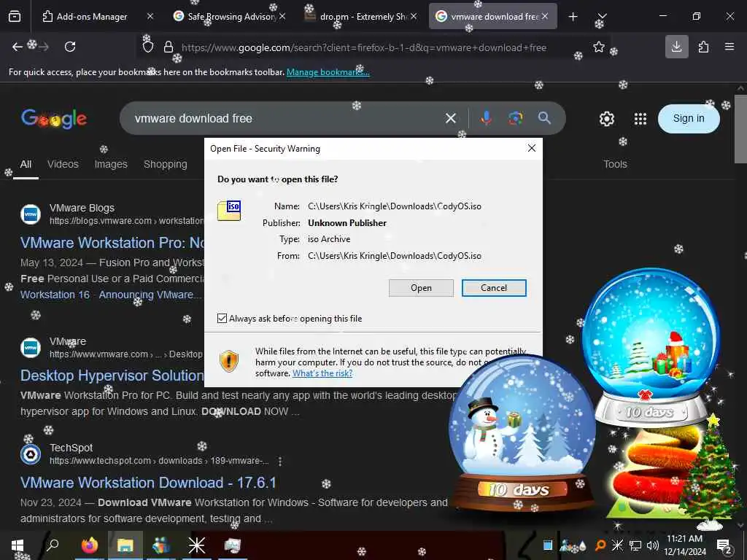Screen dimensions: 747x560
Task: Click Open in the security warning
Action: pos(421,287)
